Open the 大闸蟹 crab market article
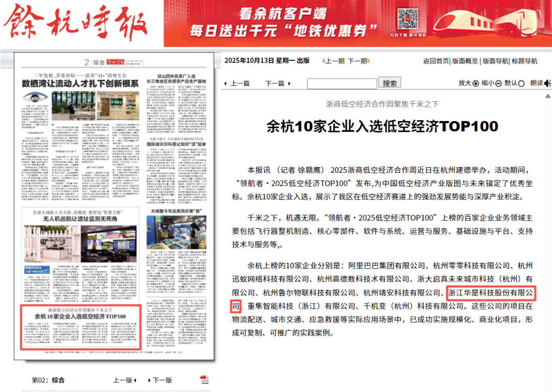 tap(176, 211)
